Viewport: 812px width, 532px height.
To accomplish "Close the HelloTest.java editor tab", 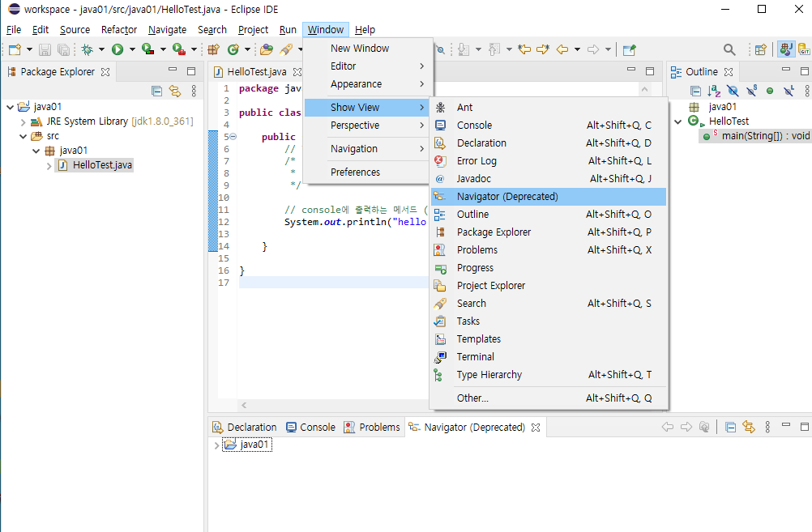I will click(x=297, y=72).
